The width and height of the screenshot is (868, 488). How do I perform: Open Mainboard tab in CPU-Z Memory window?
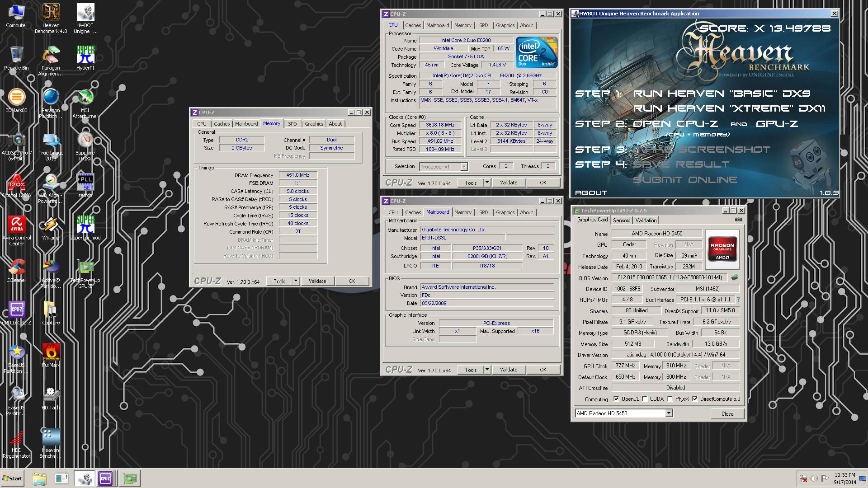[x=246, y=124]
